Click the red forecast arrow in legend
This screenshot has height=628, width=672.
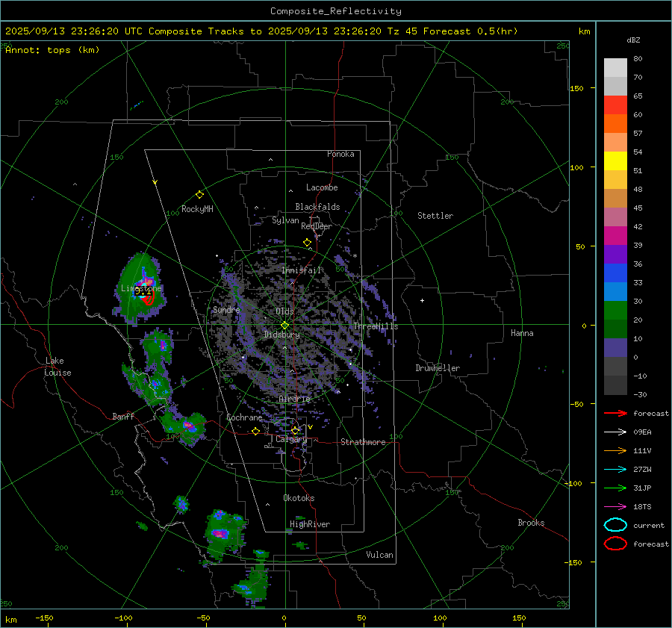point(615,413)
